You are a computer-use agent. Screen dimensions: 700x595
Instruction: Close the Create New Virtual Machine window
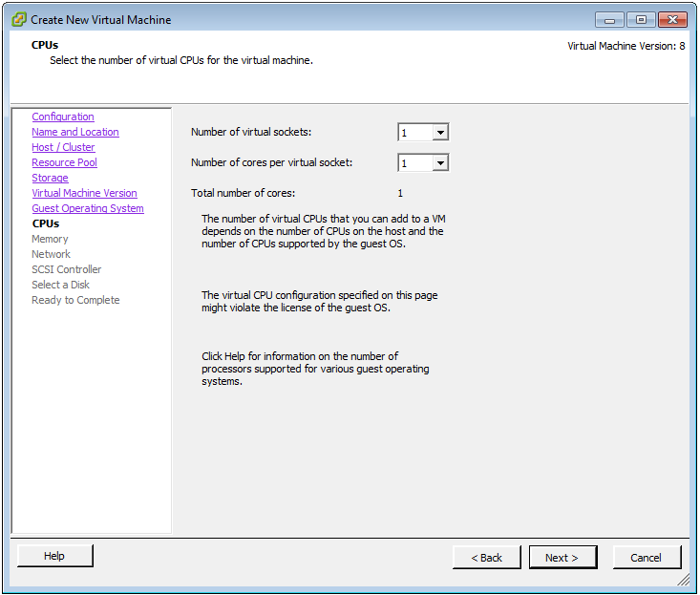672,20
